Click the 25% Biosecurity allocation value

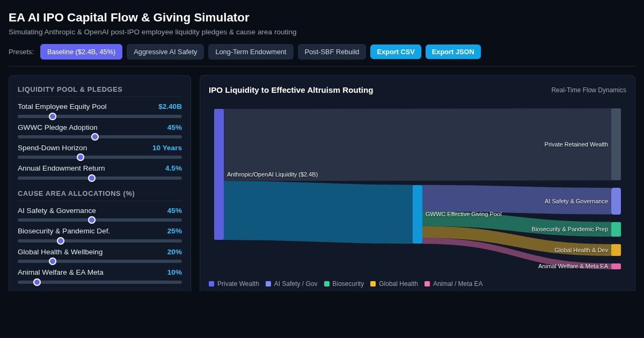(x=174, y=231)
